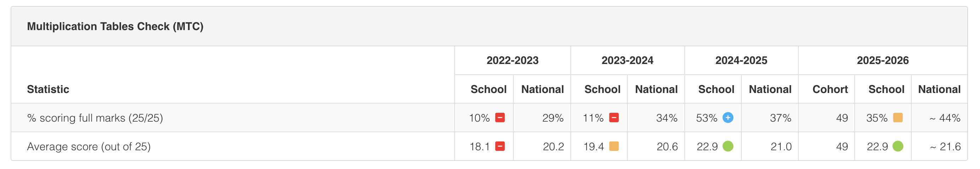This screenshot has height=169, width=980.
Task: Select the 2024-2025 year column header
Action: (x=741, y=60)
